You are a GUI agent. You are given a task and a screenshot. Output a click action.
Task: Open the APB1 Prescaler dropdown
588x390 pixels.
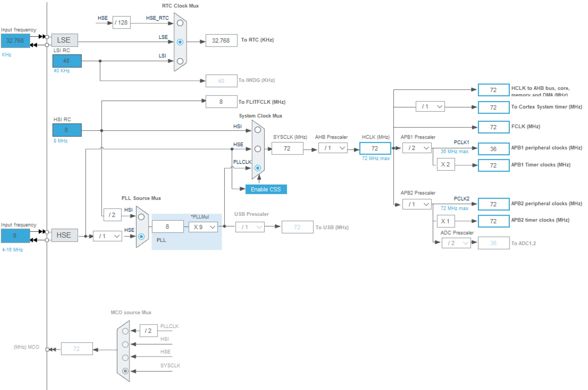417,148
